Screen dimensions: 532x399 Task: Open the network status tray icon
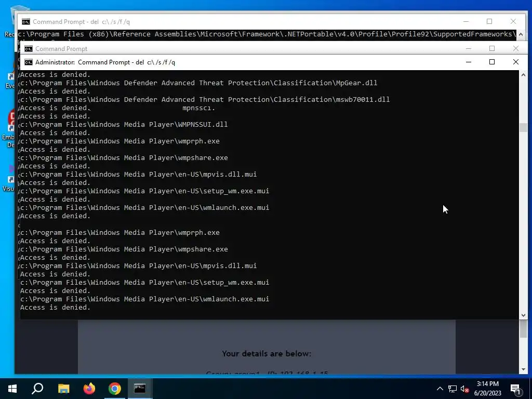(x=453, y=389)
